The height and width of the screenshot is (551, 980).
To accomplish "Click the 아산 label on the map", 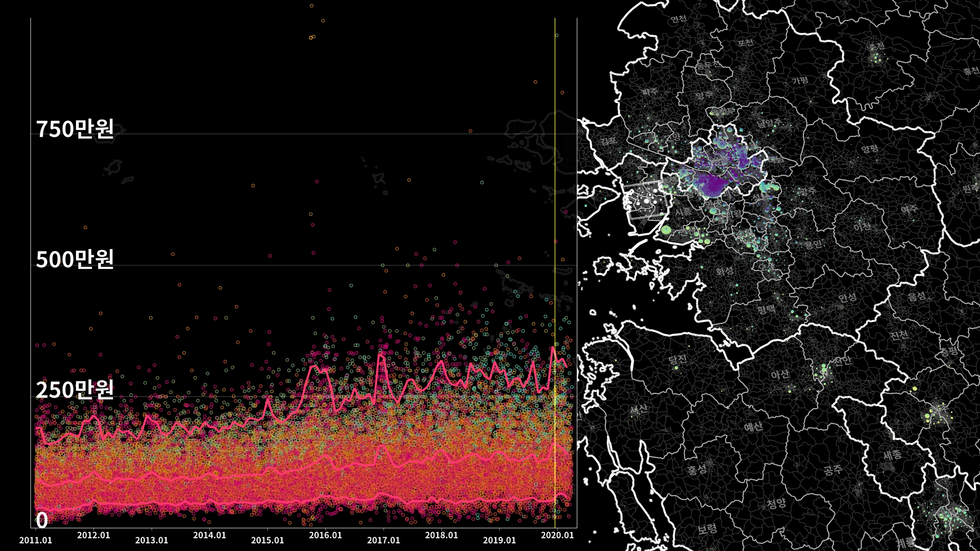I will tap(780, 375).
